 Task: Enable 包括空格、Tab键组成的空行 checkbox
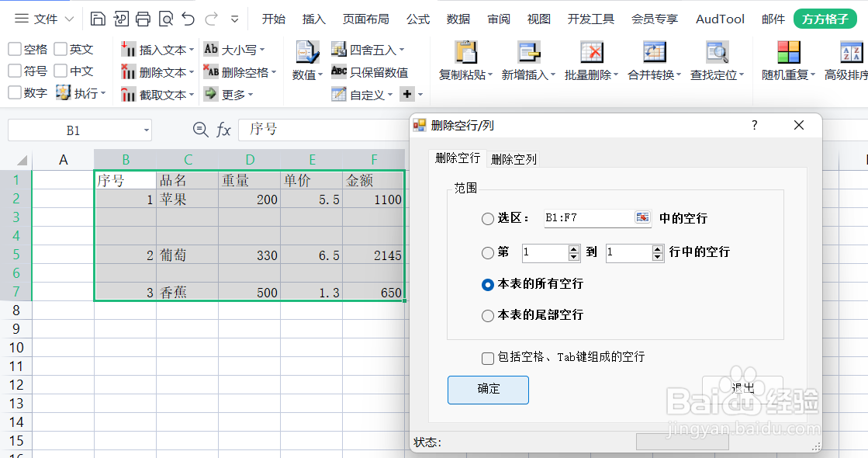click(487, 358)
